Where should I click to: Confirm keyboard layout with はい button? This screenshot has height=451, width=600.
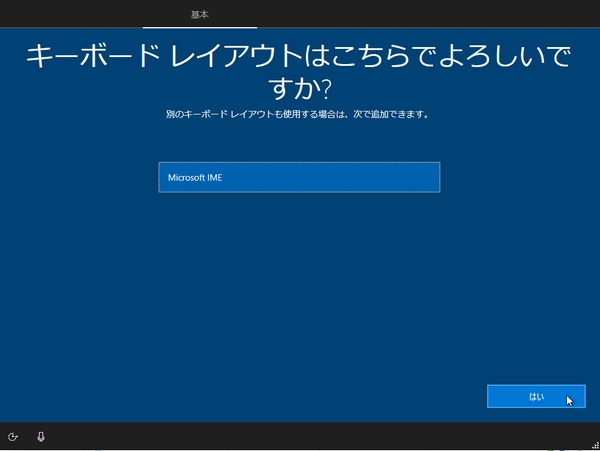pos(536,396)
